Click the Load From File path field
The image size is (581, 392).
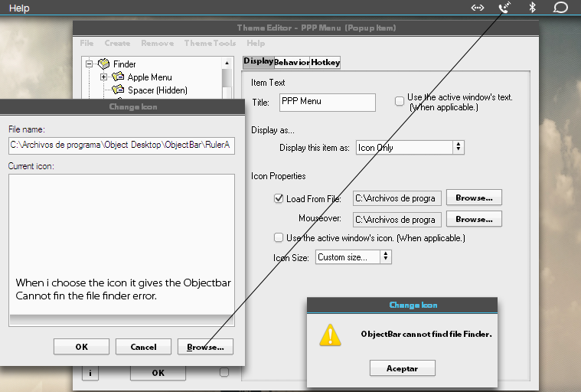[x=397, y=198]
